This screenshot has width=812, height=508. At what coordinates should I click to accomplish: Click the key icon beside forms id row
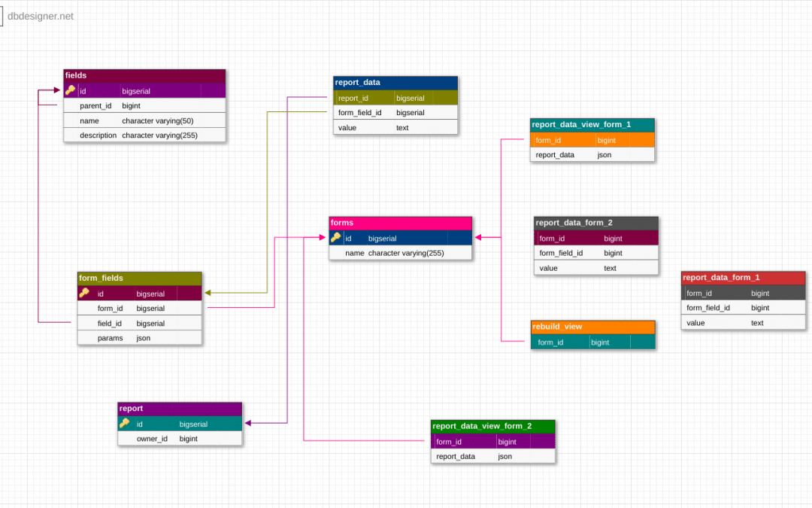(335, 238)
